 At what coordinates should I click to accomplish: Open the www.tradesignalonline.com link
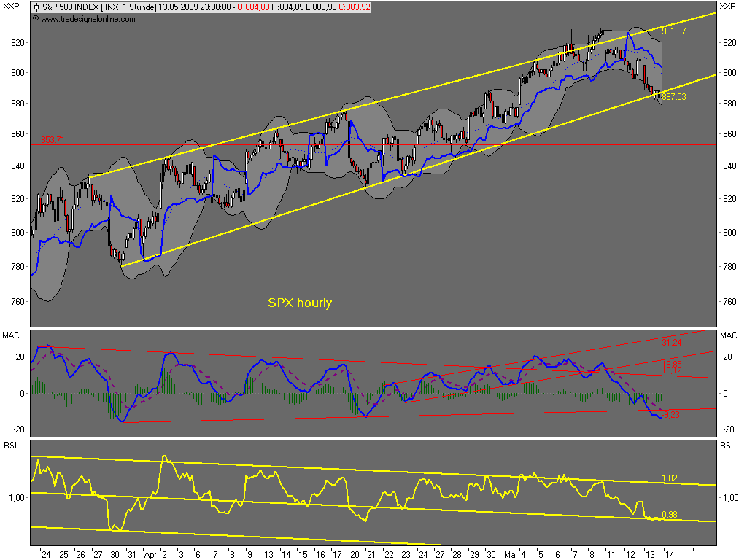pyautogui.click(x=88, y=19)
